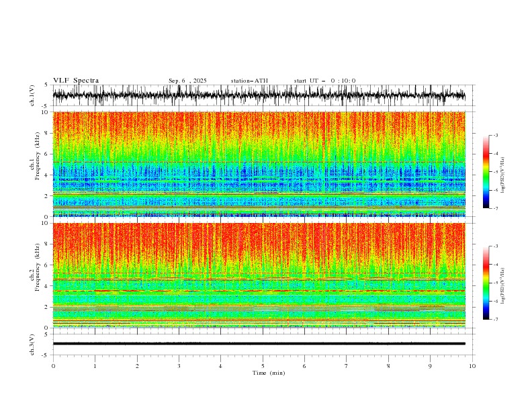Click ch.1 frequency axis tick "8"
The image size is (532, 411).
pyautogui.click(x=46, y=133)
